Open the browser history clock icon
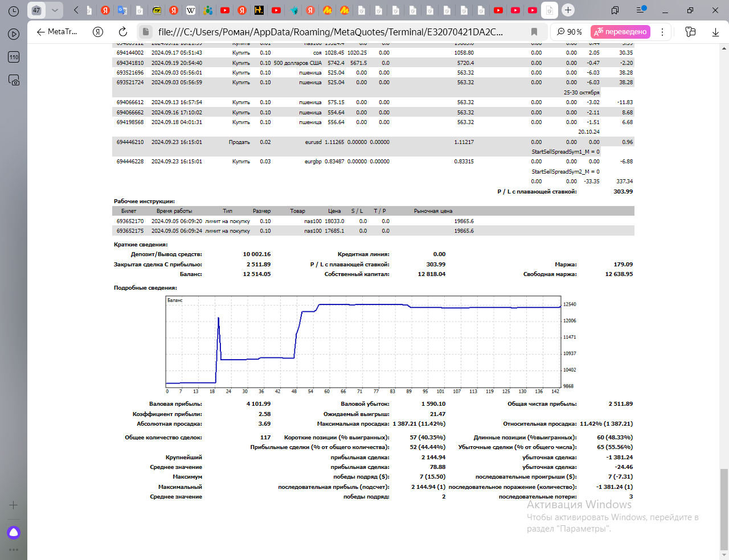729x560 pixels. click(14, 11)
